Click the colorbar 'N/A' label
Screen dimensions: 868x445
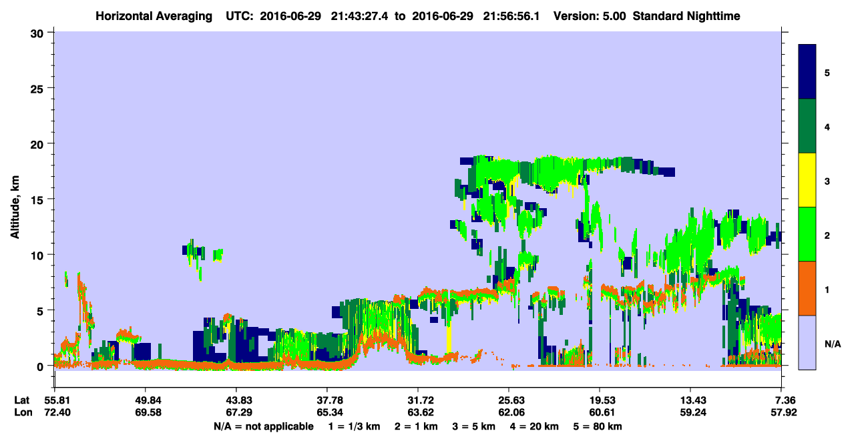(x=832, y=344)
